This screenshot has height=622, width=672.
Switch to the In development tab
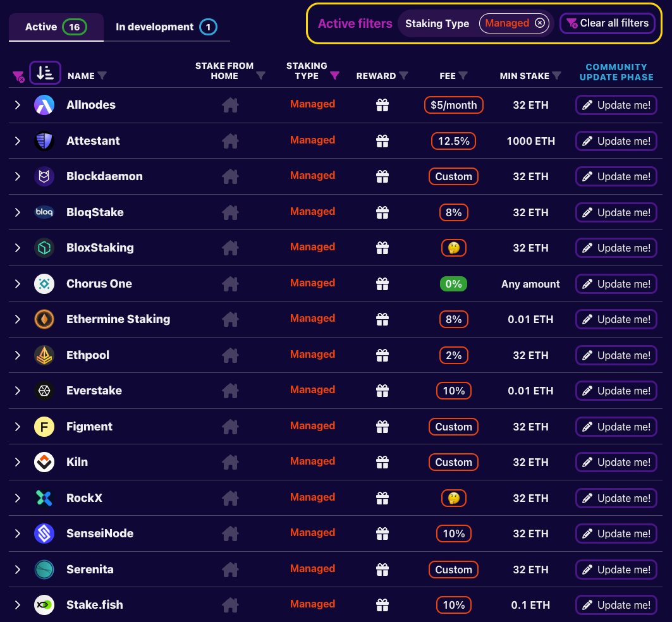click(x=154, y=27)
